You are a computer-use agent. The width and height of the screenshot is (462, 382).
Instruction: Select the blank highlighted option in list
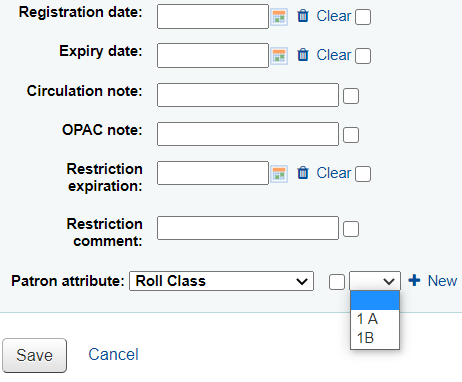[375, 301]
